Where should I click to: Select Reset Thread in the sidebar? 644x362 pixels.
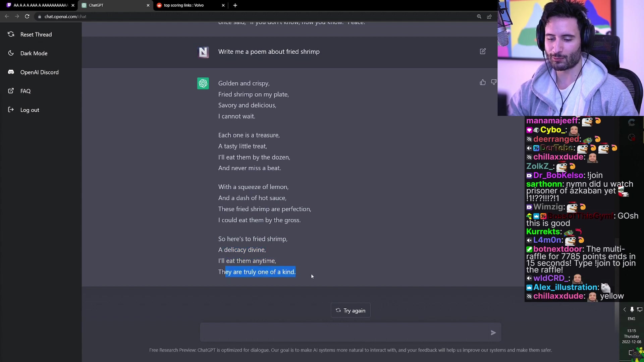click(36, 35)
